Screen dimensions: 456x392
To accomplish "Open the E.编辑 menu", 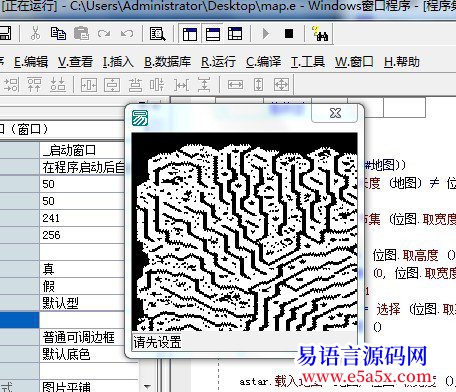I will [x=31, y=62].
